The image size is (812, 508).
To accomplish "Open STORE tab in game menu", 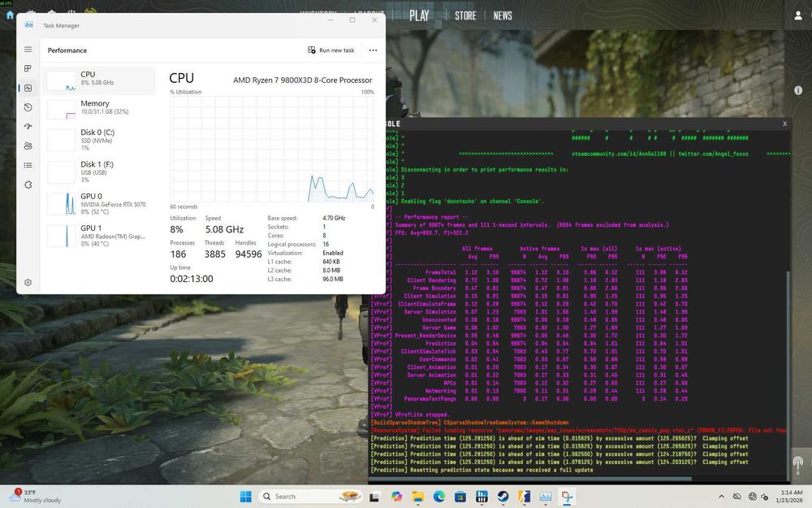I will click(x=465, y=15).
